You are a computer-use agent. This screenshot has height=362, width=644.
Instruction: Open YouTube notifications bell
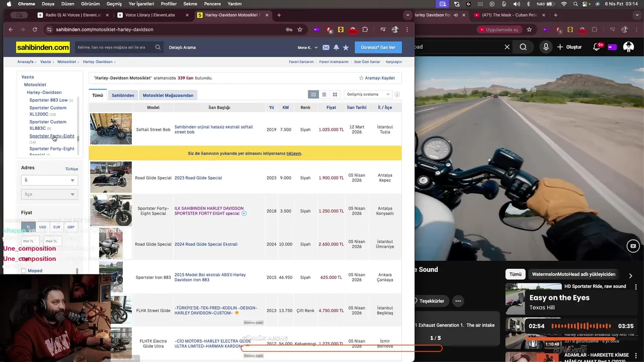[597, 47]
